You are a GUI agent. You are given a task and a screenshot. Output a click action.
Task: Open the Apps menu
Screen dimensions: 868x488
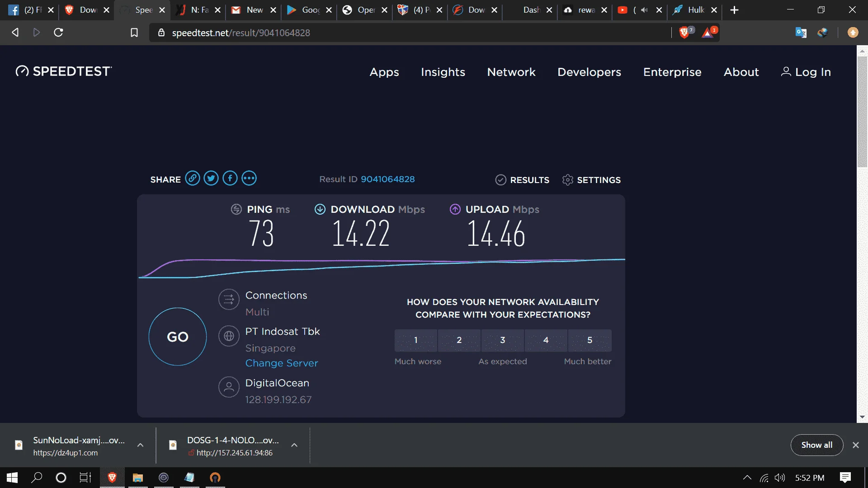pyautogui.click(x=384, y=72)
